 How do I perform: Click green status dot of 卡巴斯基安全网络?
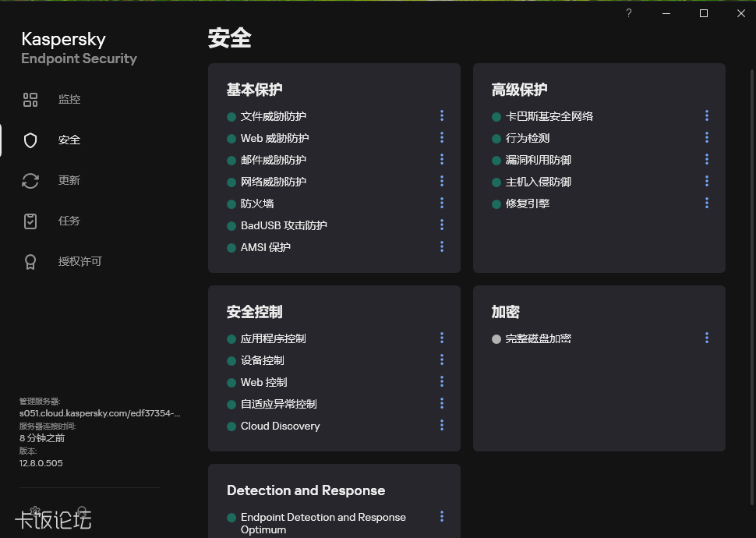496,117
